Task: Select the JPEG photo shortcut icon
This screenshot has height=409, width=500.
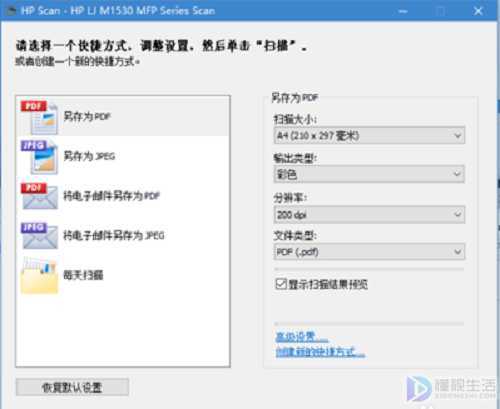Action: pos(39,157)
